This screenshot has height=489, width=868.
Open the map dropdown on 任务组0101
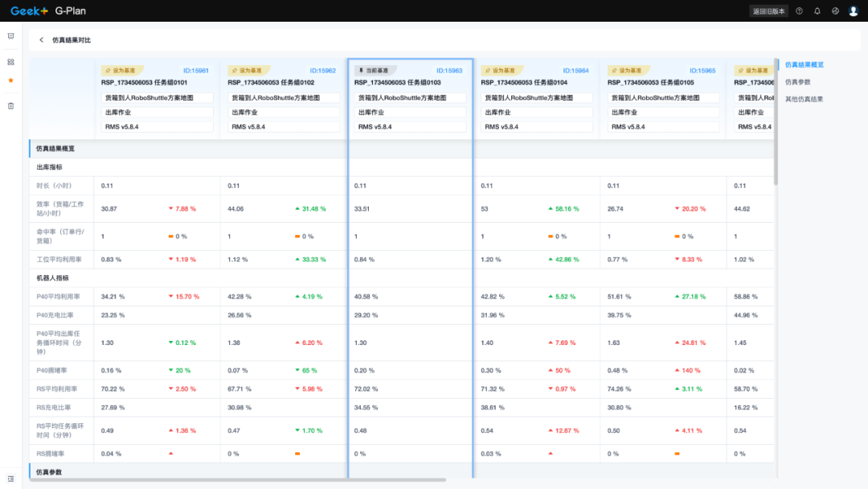point(157,97)
